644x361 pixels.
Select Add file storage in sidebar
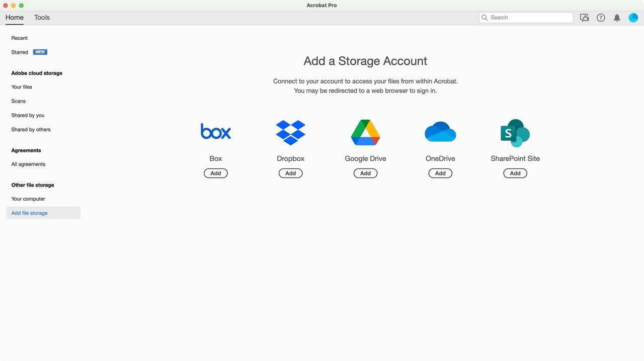point(43,213)
